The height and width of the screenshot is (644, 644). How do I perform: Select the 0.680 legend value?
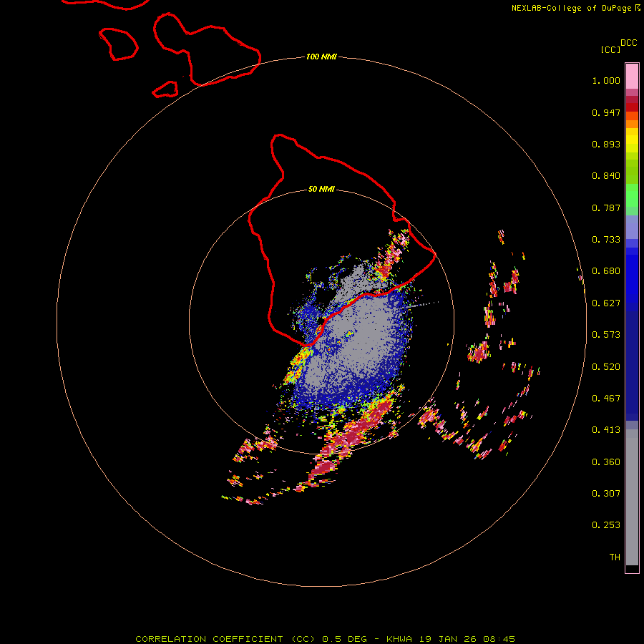coord(606,271)
